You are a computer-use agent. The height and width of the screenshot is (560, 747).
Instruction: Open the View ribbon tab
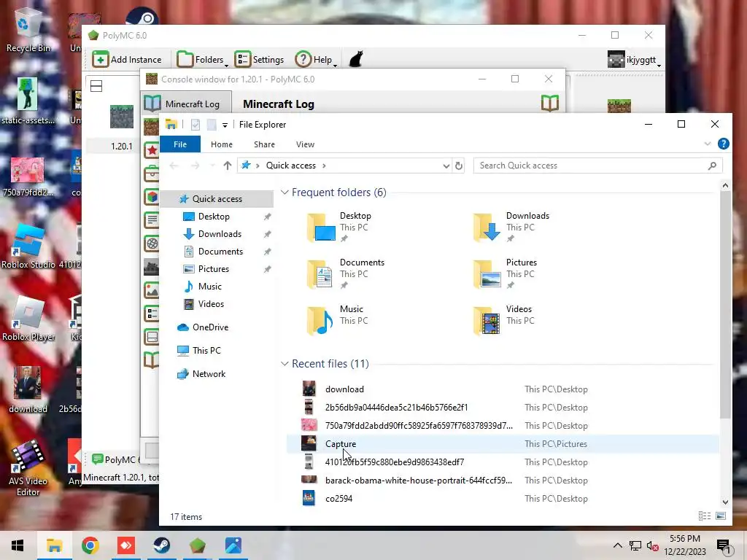[x=305, y=144]
